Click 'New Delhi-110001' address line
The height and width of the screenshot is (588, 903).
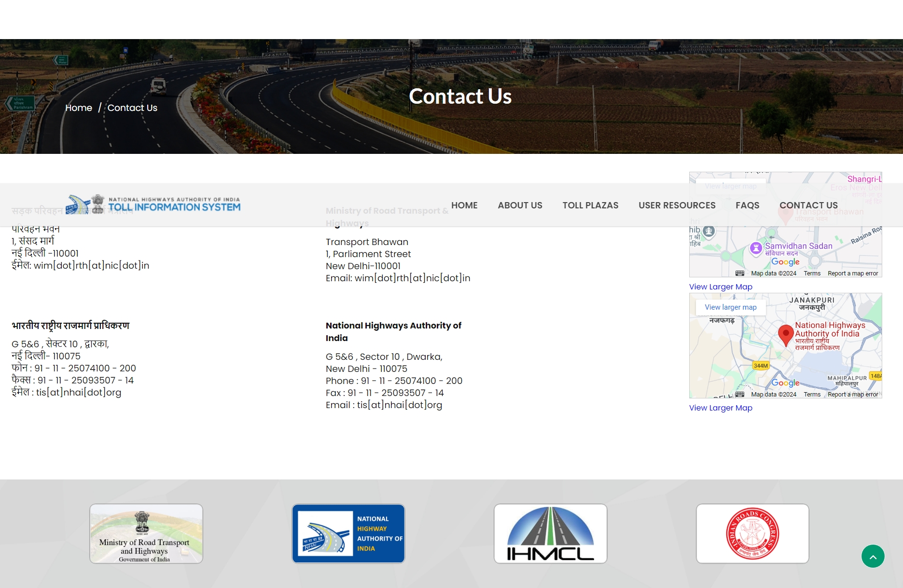[363, 266]
